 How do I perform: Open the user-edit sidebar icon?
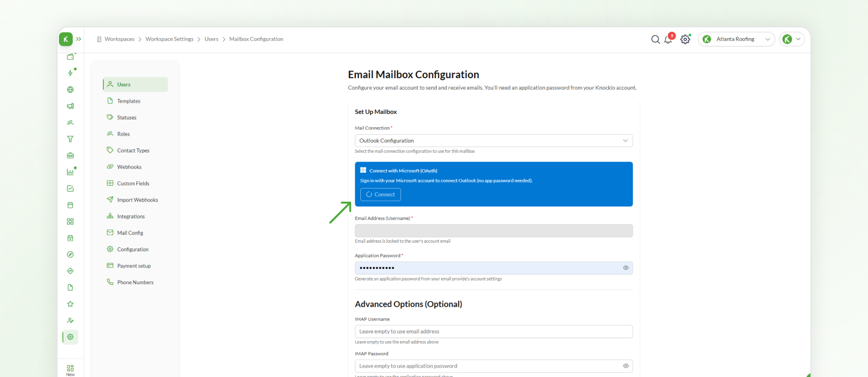click(70, 320)
